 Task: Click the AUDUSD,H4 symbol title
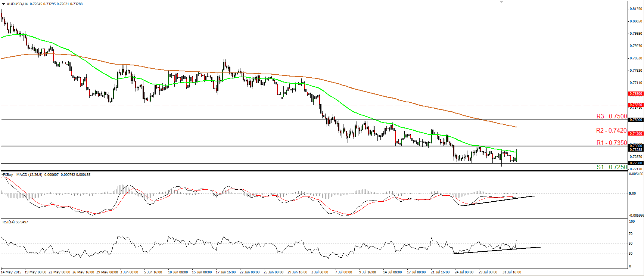[17, 4]
